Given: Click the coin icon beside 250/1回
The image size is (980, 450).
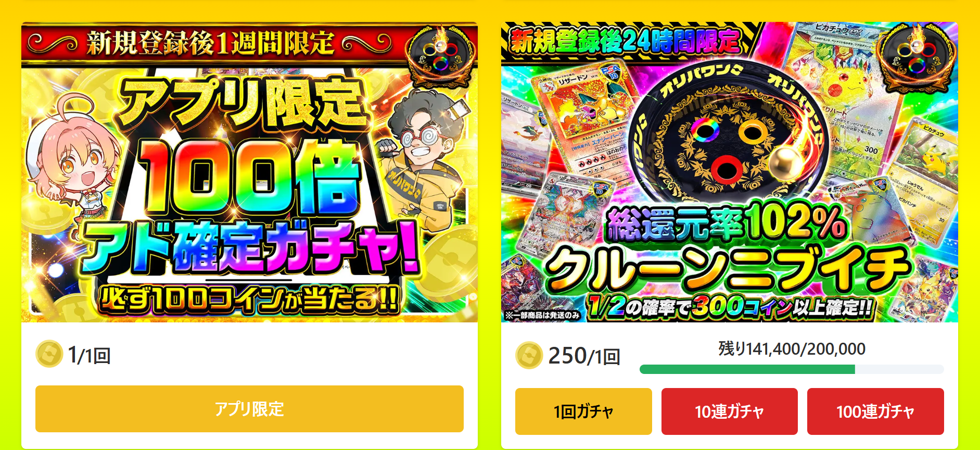Looking at the screenshot, I should (x=529, y=355).
